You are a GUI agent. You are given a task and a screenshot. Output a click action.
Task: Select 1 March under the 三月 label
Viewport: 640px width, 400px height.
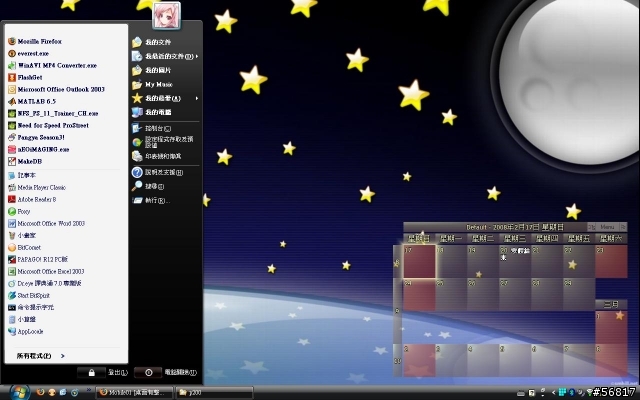point(611,328)
